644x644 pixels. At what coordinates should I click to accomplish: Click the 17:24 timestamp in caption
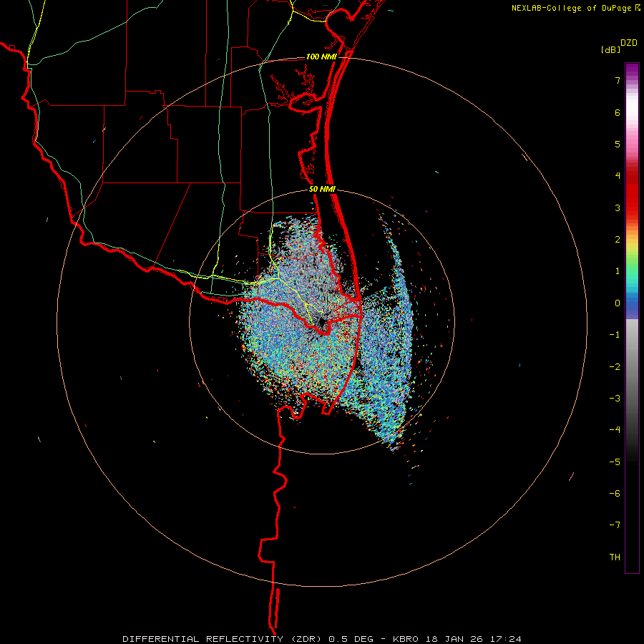pyautogui.click(x=506, y=639)
